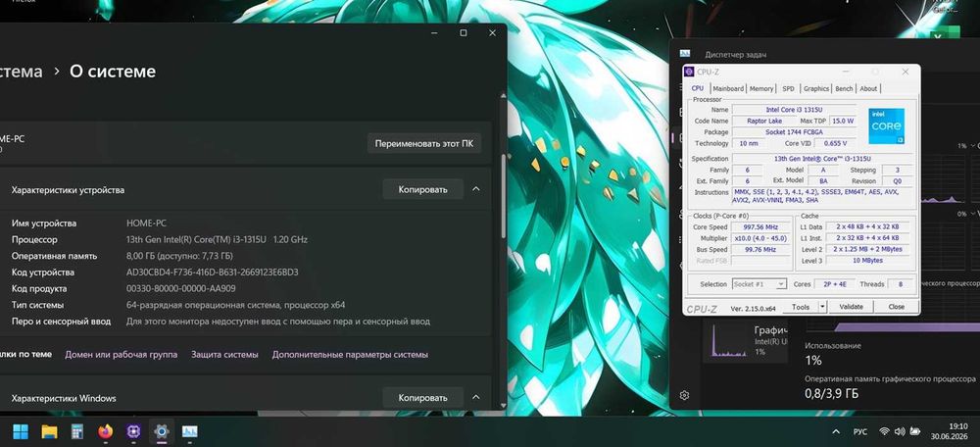Click the HOME-PC device name value
980x447 pixels.
(146, 223)
